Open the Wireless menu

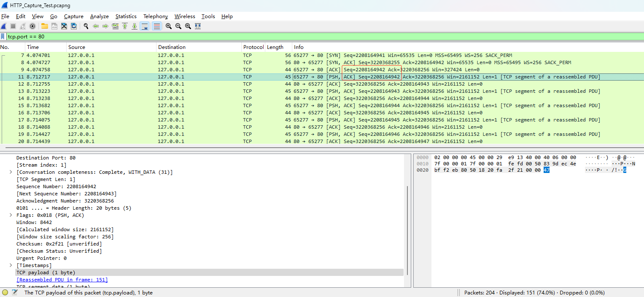pyautogui.click(x=185, y=16)
